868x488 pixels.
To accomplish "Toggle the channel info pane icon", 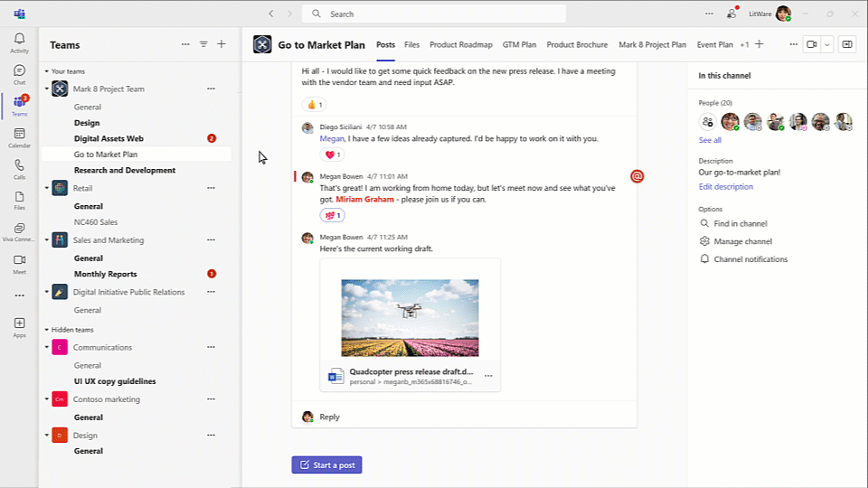I will point(847,44).
